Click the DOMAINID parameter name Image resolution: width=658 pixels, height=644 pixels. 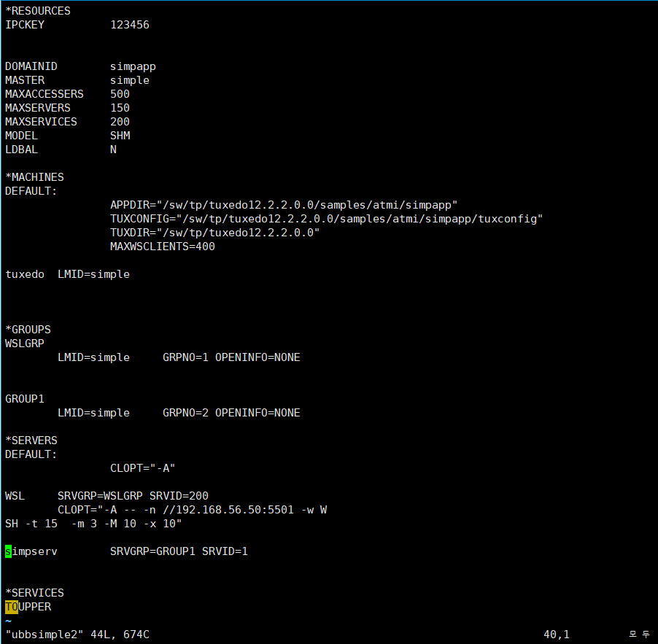point(31,66)
